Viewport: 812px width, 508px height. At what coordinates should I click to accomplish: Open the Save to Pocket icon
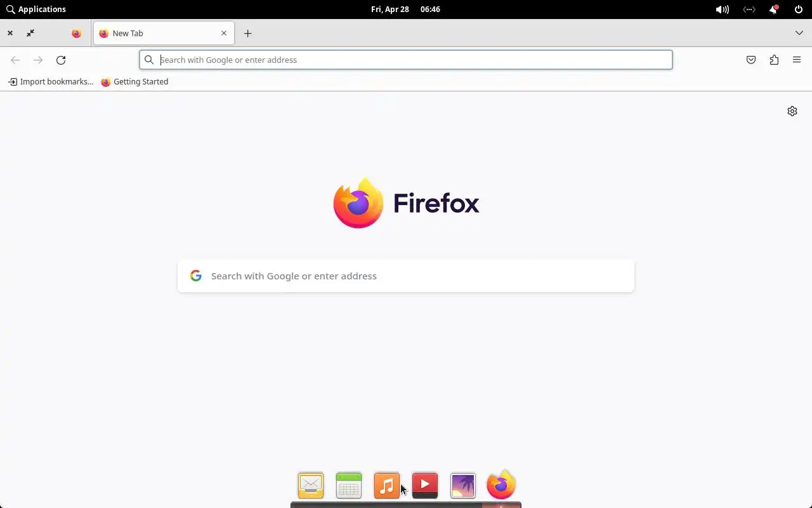[x=751, y=60]
